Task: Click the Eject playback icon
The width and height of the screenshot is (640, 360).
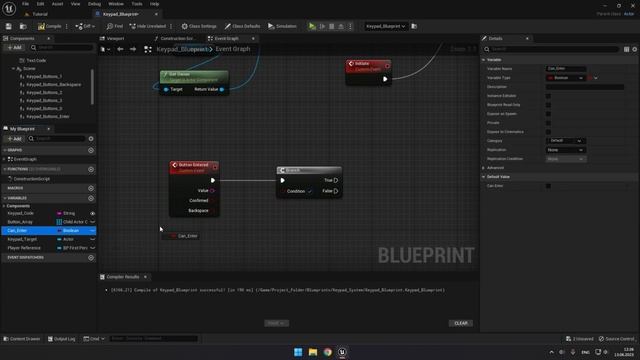Action: (341, 26)
